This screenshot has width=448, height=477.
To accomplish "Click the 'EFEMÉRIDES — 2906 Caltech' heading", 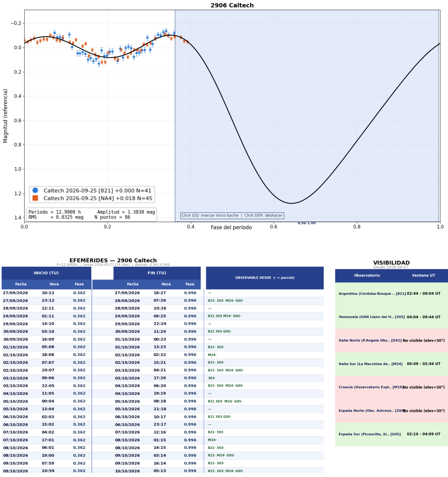I will pyautogui.click(x=113, y=261).
